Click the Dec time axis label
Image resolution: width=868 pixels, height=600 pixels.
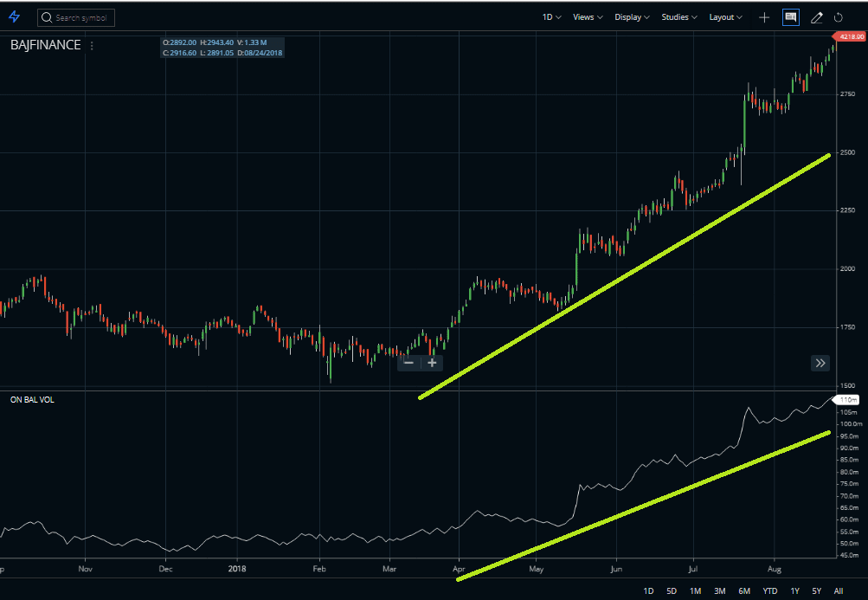point(165,569)
